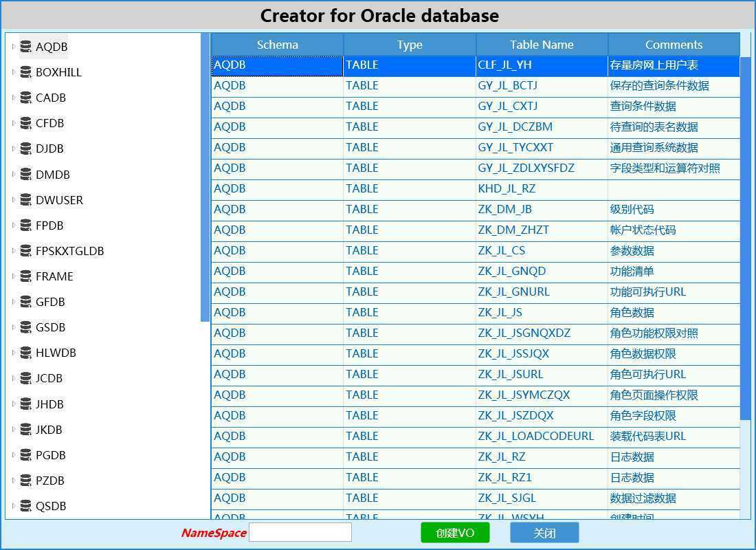Click the PZDB database icon
The width and height of the screenshot is (756, 550).
point(25,481)
